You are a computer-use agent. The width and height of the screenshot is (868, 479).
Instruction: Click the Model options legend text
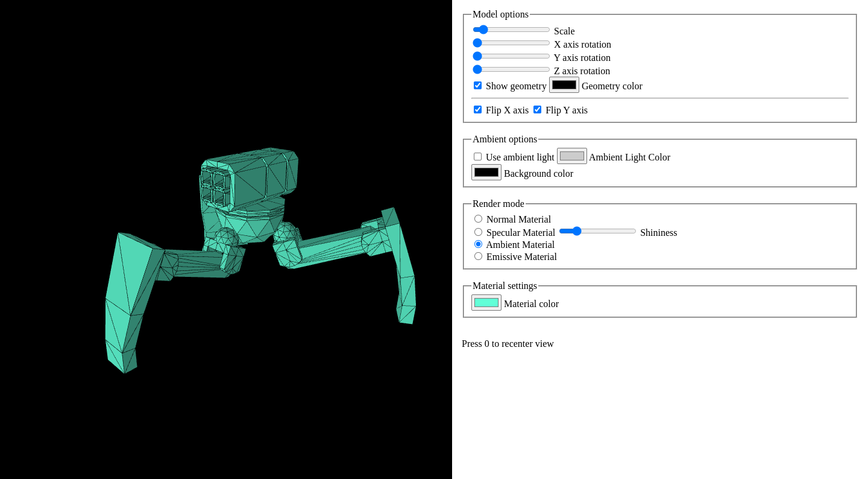(500, 14)
